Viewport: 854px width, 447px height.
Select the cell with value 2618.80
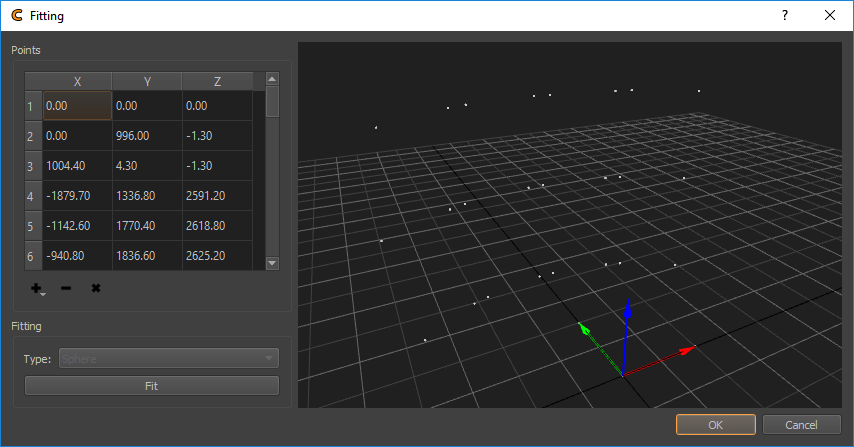point(217,226)
